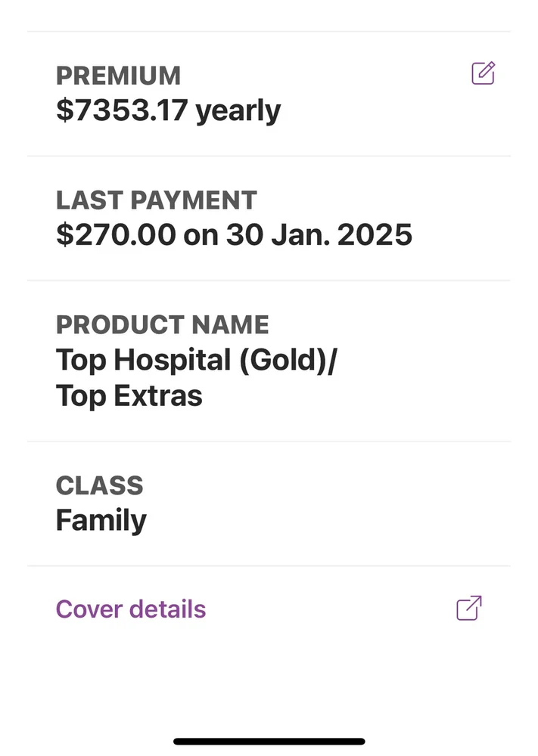Click the "(Gold)" tier text
The width and height of the screenshot is (538, 756).
coord(288,360)
